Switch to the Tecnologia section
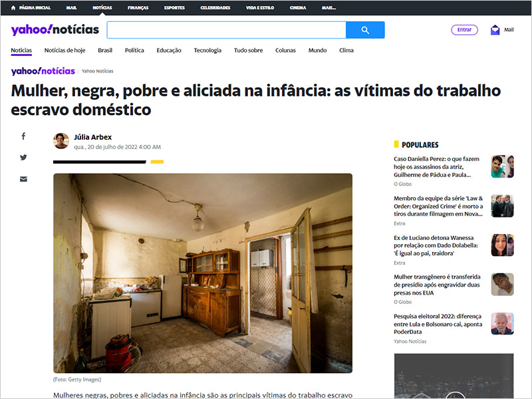This screenshot has width=532, height=399. point(207,51)
